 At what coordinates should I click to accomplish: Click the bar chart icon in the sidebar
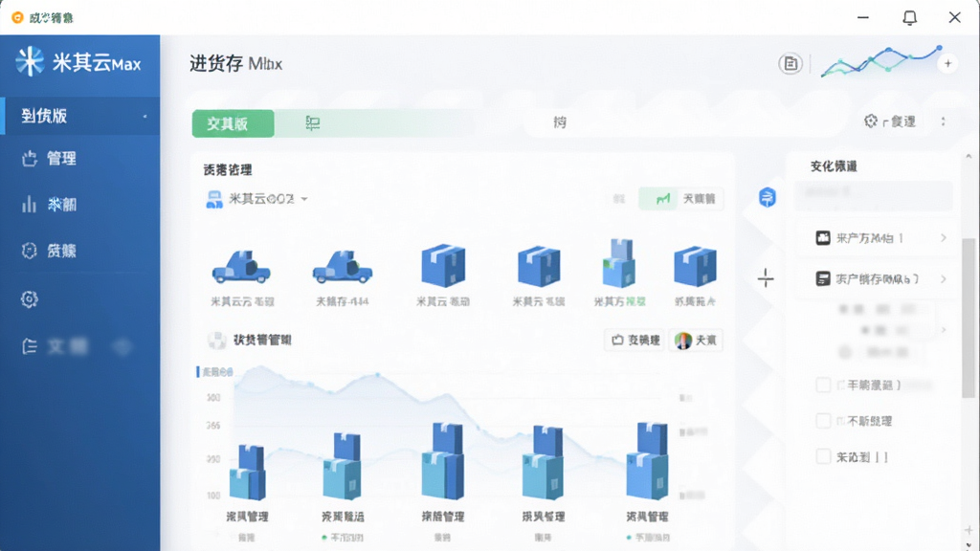point(29,205)
